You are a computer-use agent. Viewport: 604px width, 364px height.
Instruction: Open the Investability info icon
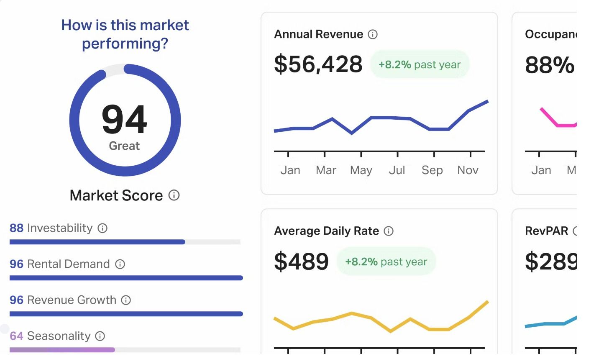(x=102, y=228)
